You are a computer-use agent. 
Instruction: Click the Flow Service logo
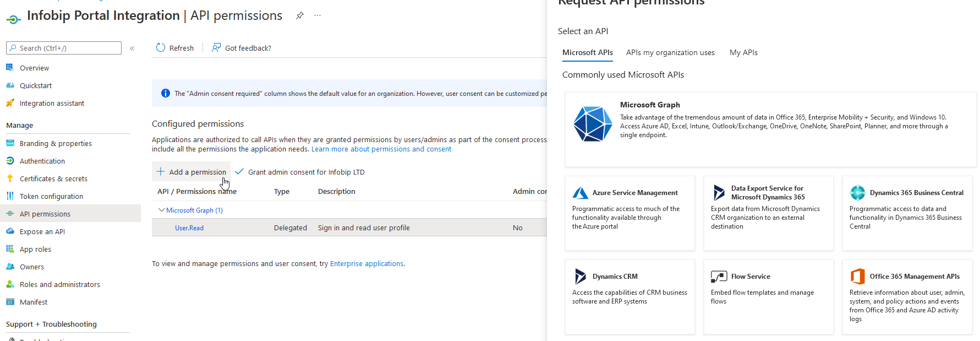point(719,277)
